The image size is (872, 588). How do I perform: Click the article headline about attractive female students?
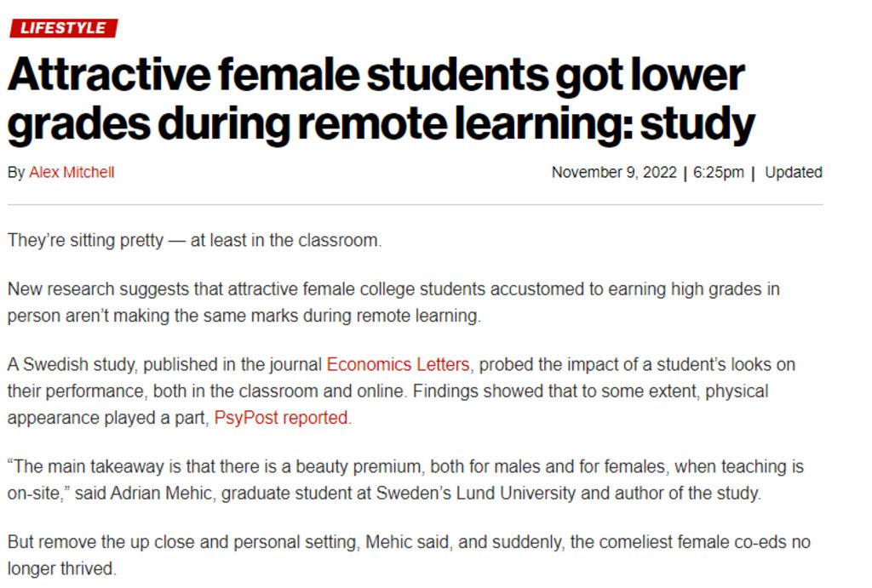click(x=379, y=100)
